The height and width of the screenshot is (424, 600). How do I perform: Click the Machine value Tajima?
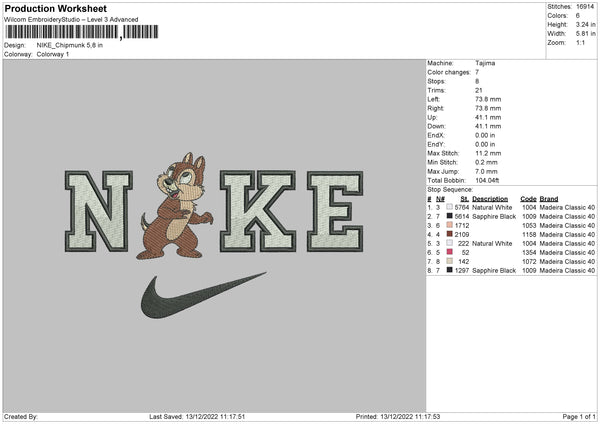[485, 63]
